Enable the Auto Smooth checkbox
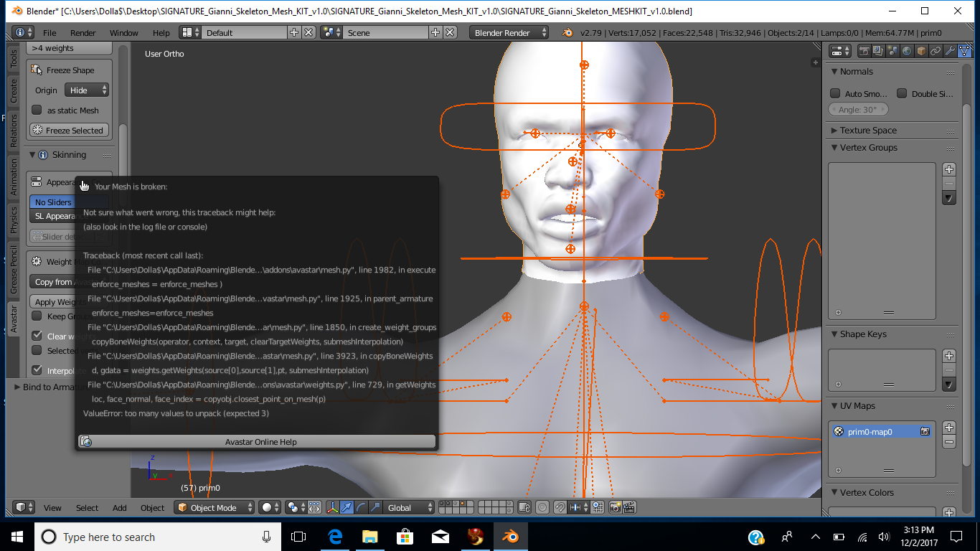Image resolution: width=980 pixels, height=551 pixels. (835, 93)
